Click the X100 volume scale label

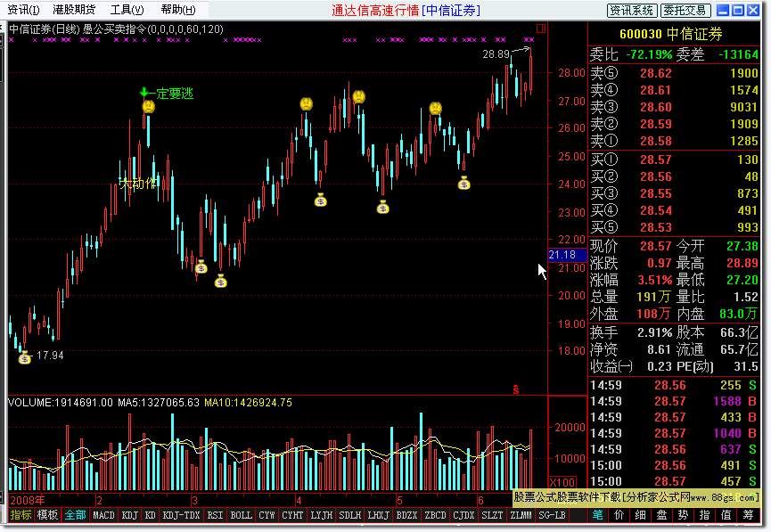click(x=562, y=482)
